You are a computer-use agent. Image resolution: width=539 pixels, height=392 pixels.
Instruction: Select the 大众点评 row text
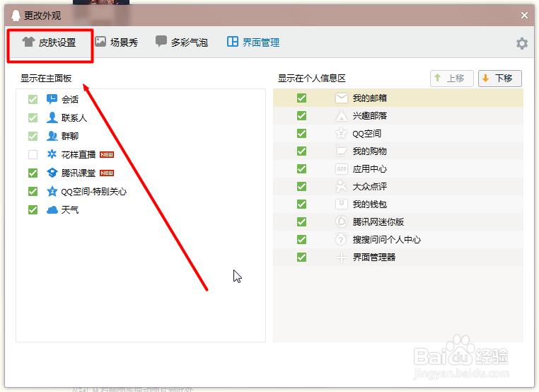[x=370, y=186]
